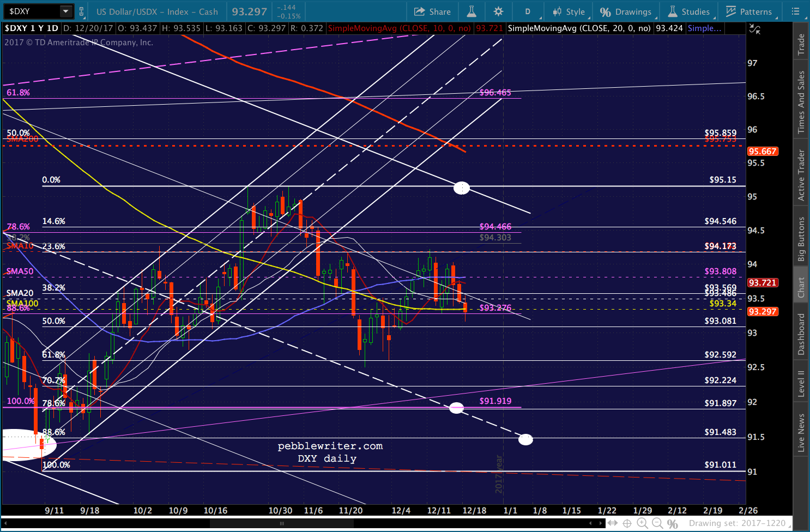Click the SMA200 label on chart
This screenshot has height=532, width=810.
pos(22,139)
